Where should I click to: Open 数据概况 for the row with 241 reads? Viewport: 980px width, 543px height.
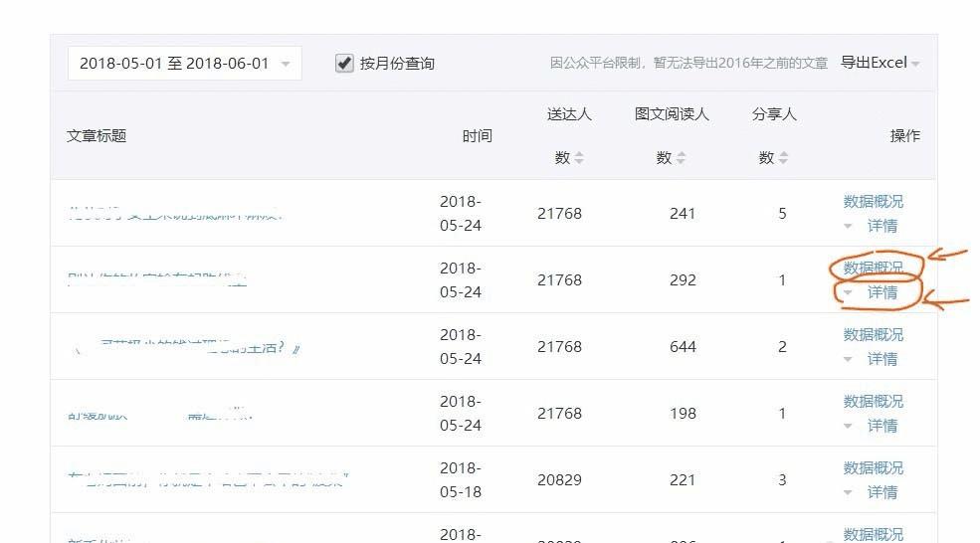[x=874, y=202]
